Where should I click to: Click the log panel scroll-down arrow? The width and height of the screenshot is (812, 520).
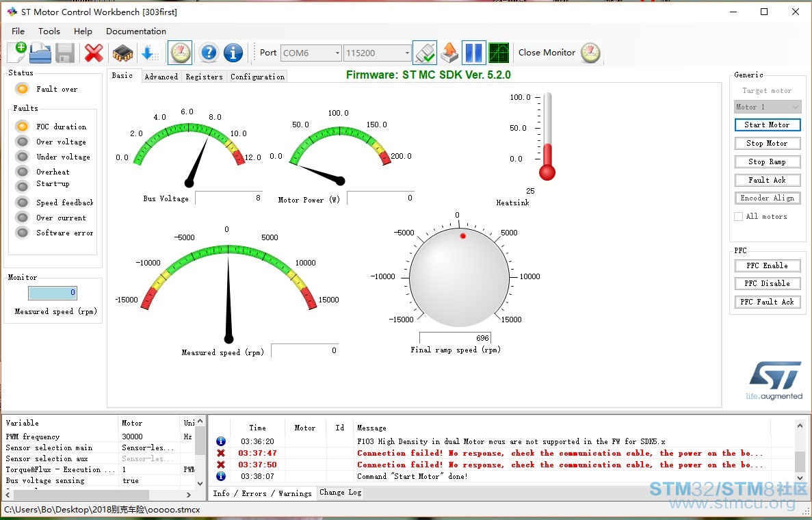(x=800, y=477)
